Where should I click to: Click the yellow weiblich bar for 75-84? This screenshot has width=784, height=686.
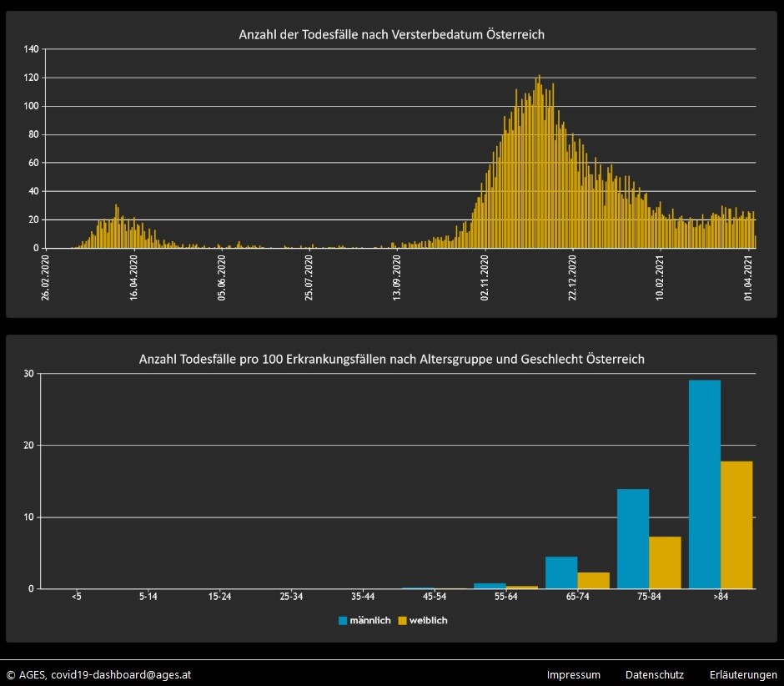[x=665, y=562]
